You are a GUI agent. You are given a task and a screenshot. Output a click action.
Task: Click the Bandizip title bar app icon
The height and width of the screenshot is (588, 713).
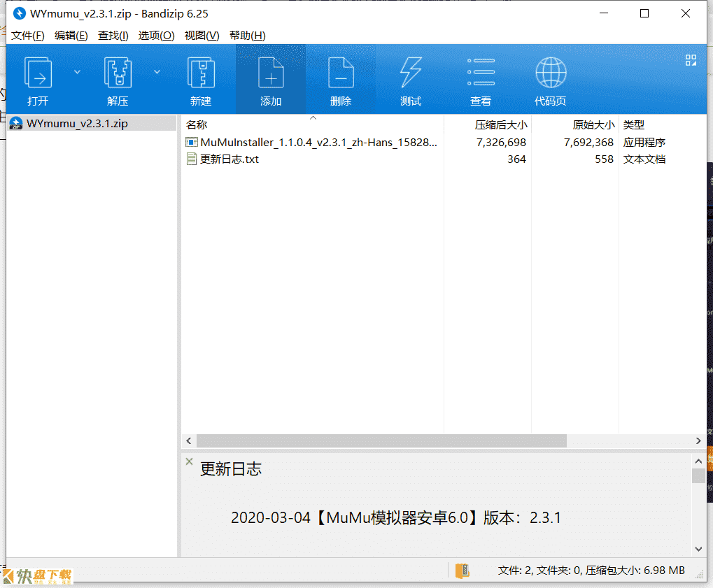pyautogui.click(x=20, y=13)
